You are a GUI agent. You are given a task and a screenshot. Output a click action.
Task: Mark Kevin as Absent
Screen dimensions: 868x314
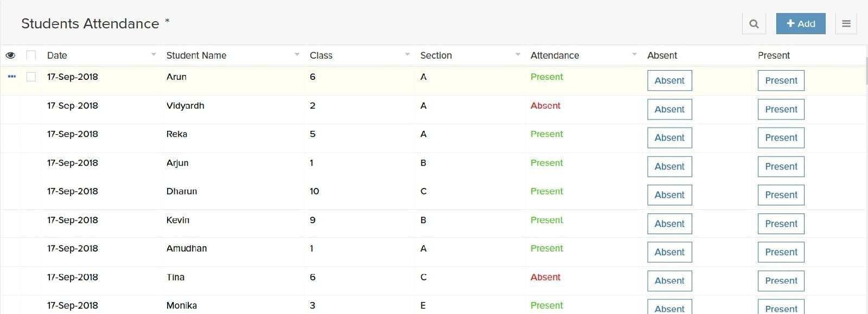[669, 224]
